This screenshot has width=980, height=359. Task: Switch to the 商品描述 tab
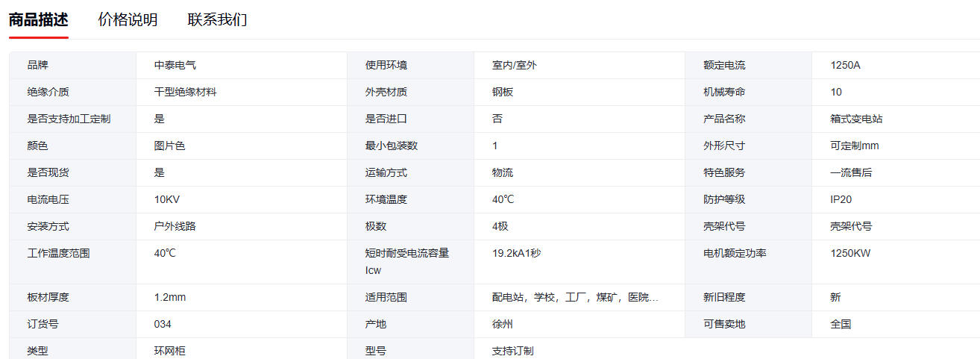click(38, 19)
